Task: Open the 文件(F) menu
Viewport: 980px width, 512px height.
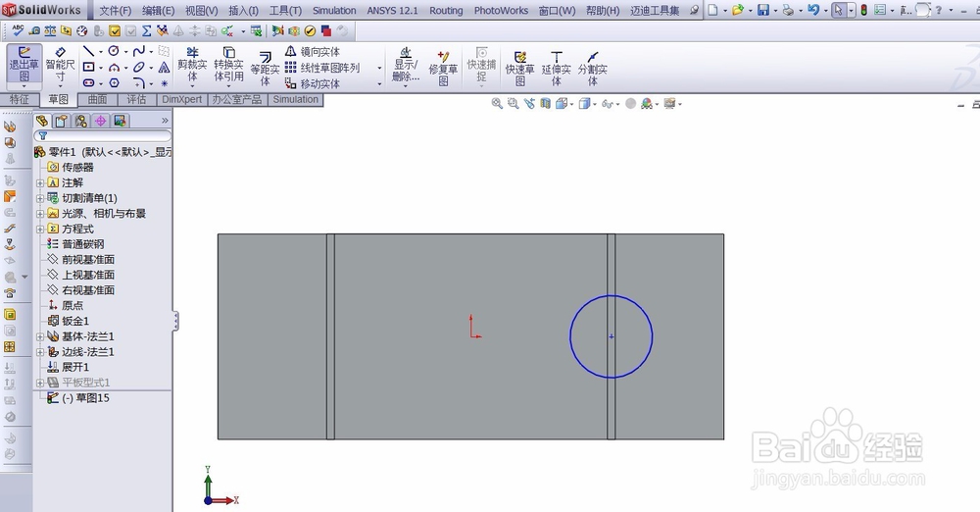Action: pos(115,11)
